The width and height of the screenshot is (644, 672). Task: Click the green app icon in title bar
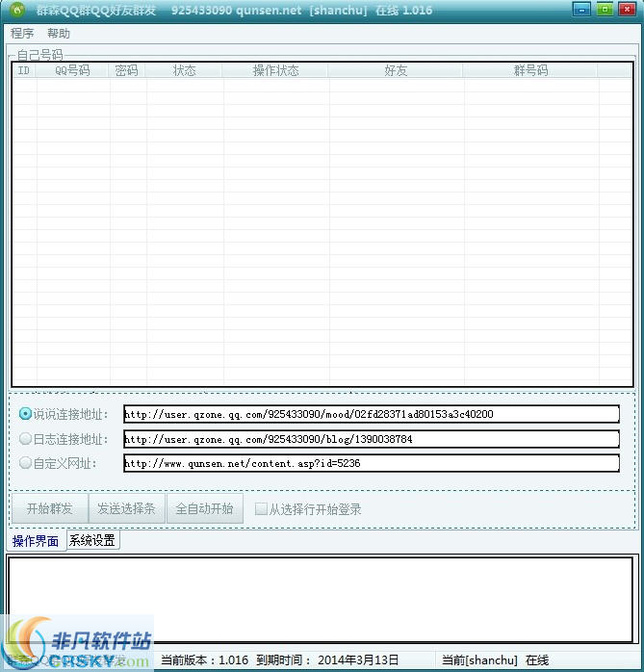(17, 10)
